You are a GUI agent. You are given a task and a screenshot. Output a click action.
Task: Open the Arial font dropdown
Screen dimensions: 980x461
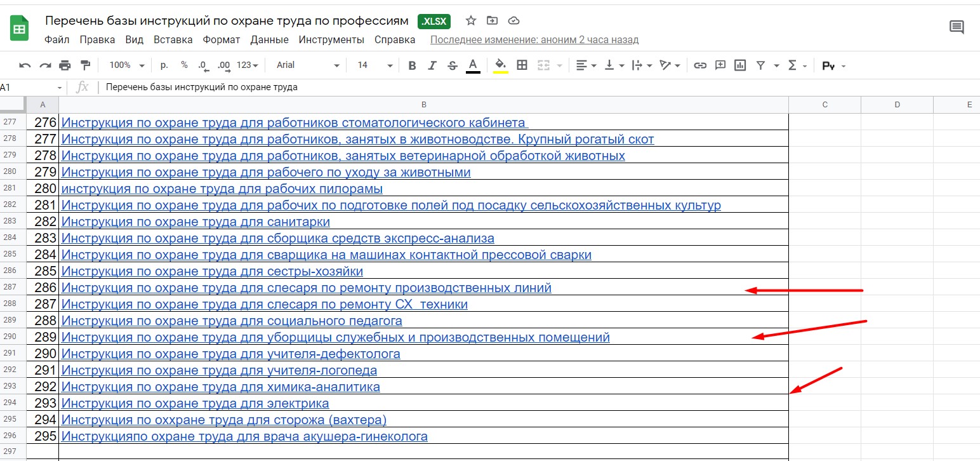click(x=308, y=65)
